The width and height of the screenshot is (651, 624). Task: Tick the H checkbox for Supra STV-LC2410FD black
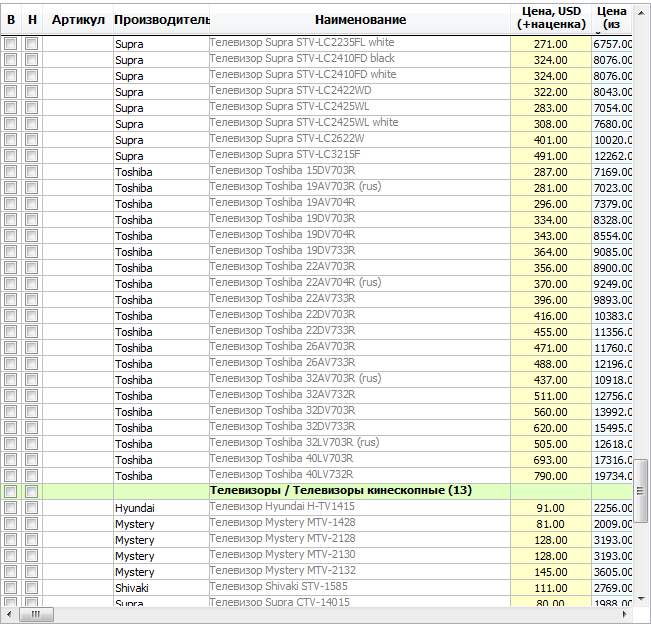pyautogui.click(x=32, y=60)
